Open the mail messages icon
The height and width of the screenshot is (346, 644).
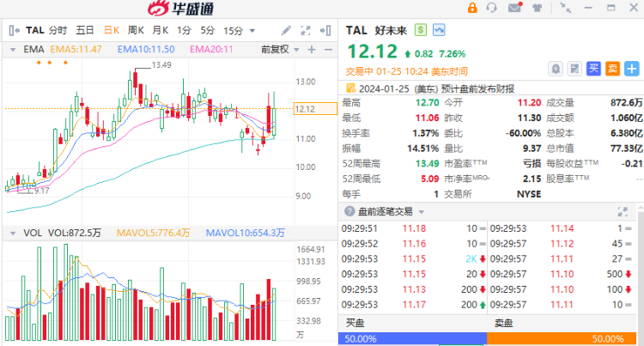point(515,8)
